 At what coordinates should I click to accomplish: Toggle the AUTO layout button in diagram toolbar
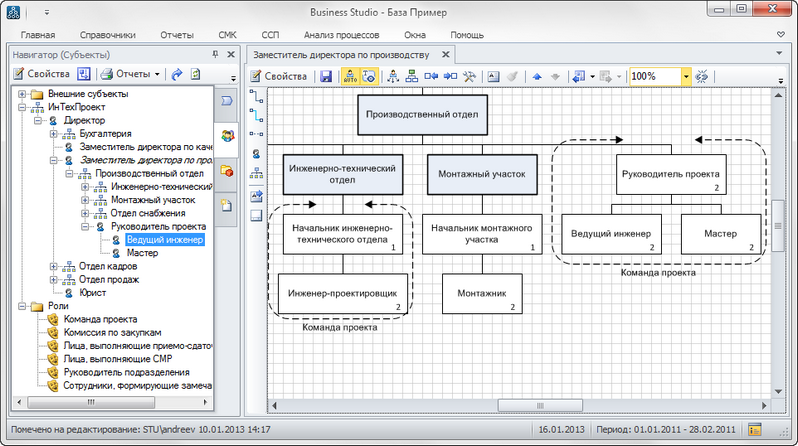pos(350,76)
